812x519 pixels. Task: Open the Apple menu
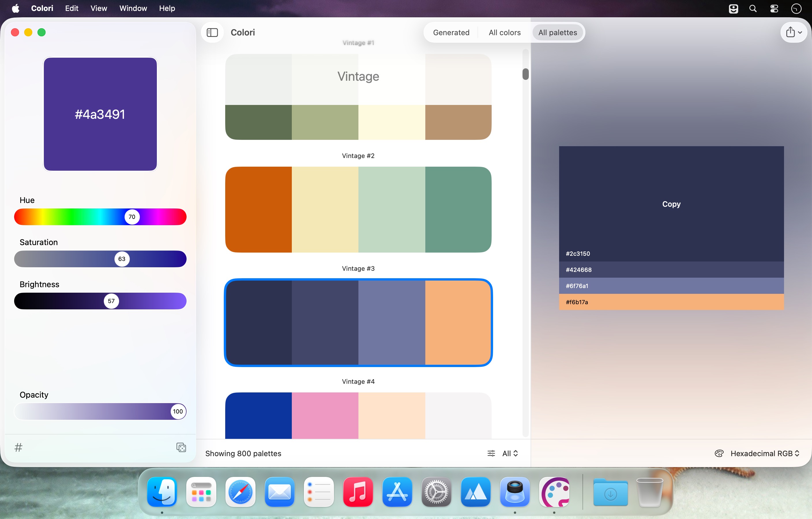(16, 8)
